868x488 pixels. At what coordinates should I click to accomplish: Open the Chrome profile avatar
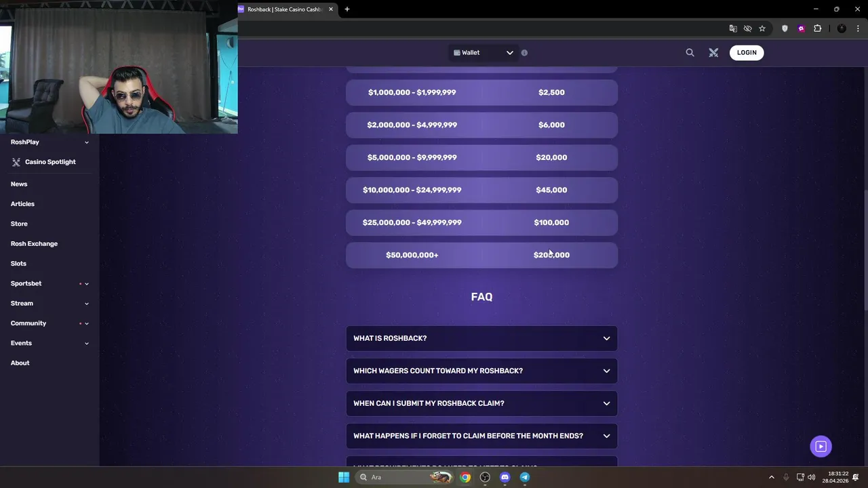click(x=842, y=28)
